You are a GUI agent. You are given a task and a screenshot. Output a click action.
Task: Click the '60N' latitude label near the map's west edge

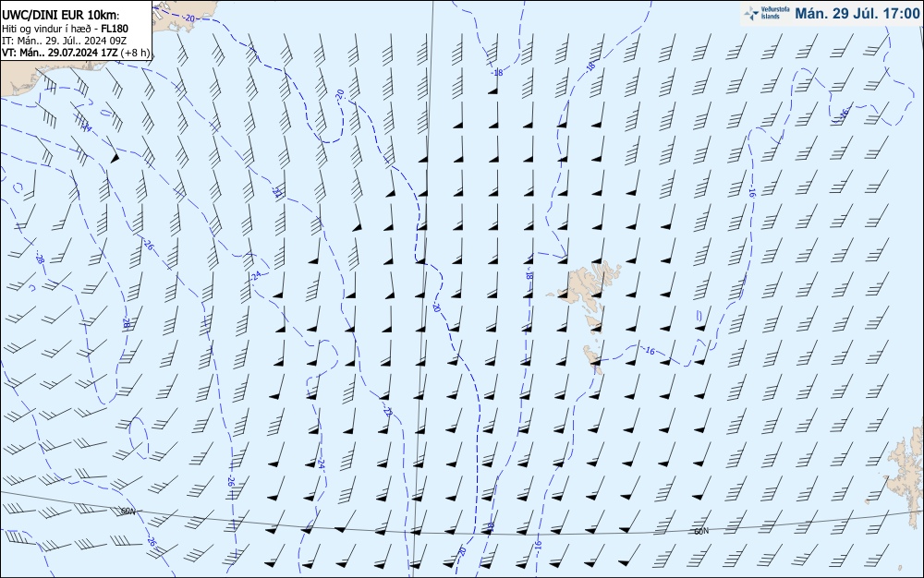click(x=128, y=512)
